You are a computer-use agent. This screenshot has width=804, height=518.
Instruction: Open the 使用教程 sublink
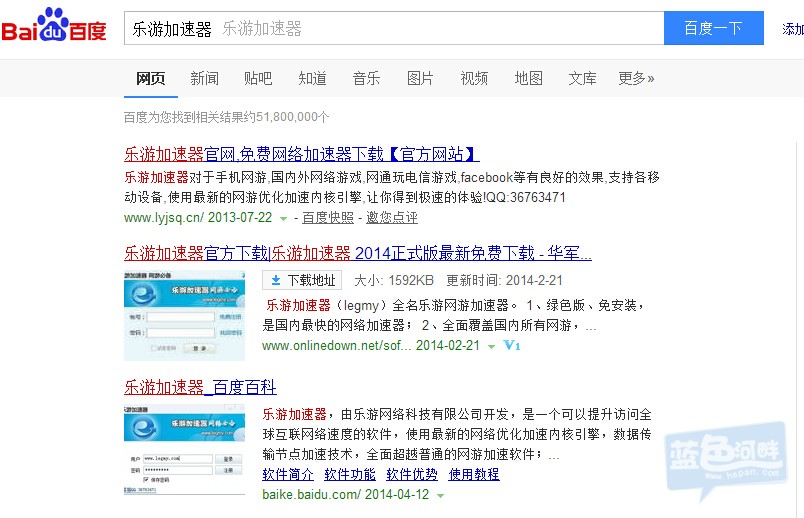[x=474, y=474]
